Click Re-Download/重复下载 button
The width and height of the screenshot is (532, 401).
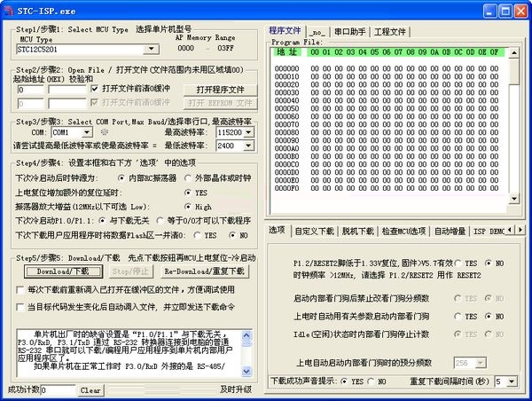click(205, 271)
